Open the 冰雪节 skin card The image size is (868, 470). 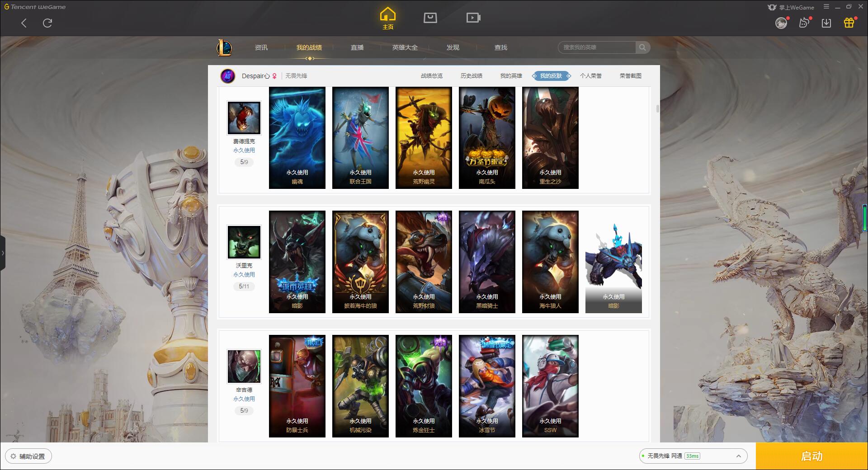pos(487,386)
